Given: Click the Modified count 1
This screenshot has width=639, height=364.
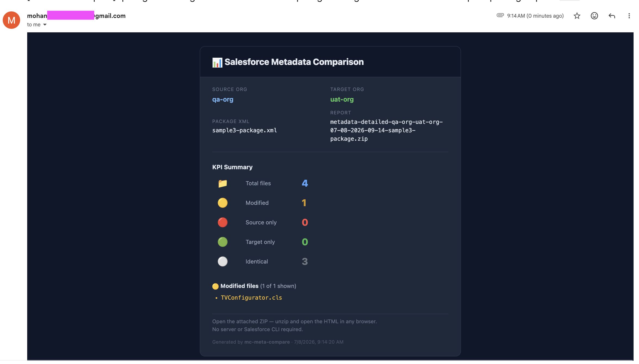Looking at the screenshot, I should 304,203.
